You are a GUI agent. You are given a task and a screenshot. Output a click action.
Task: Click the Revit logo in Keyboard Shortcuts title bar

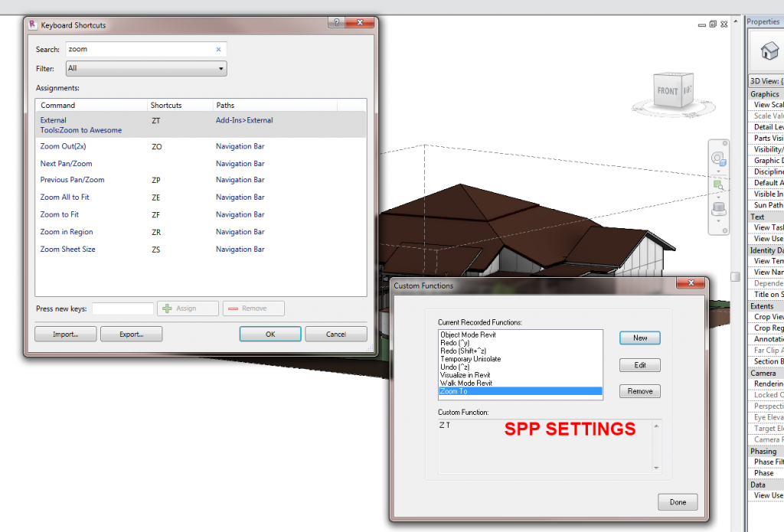[31, 24]
